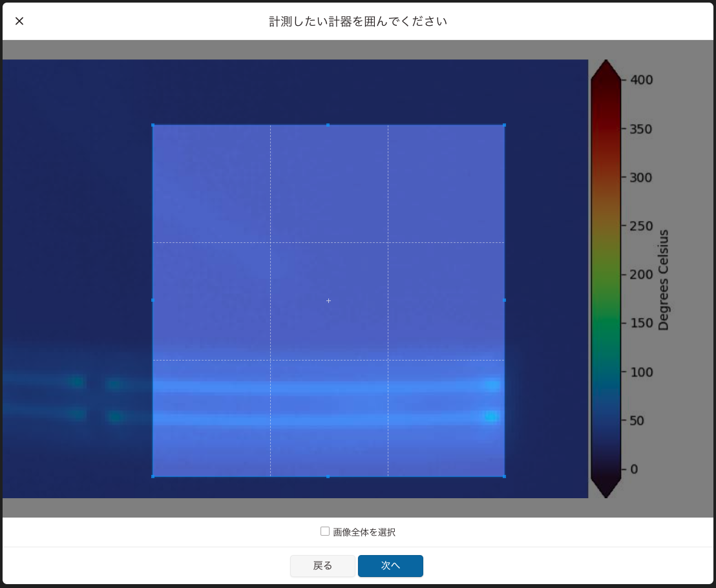Close the dialog using the X icon
Image resolution: width=716 pixels, height=588 pixels.
[x=19, y=20]
